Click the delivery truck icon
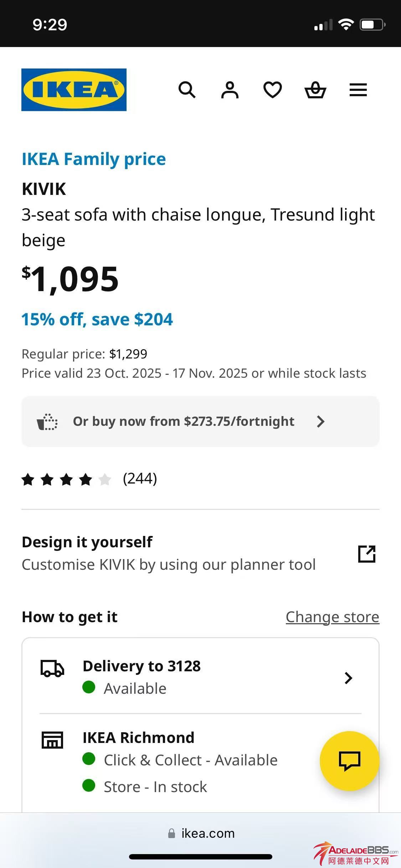 (x=52, y=668)
